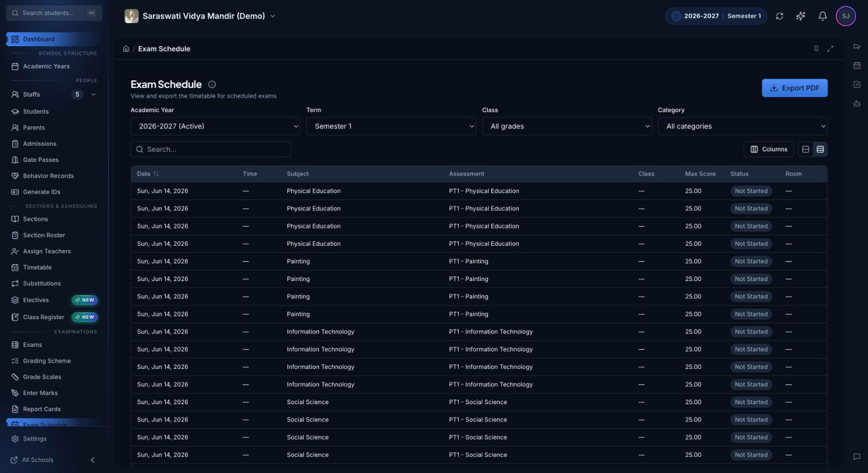Open Students in the sidebar
The image size is (868, 473).
click(x=54, y=112)
